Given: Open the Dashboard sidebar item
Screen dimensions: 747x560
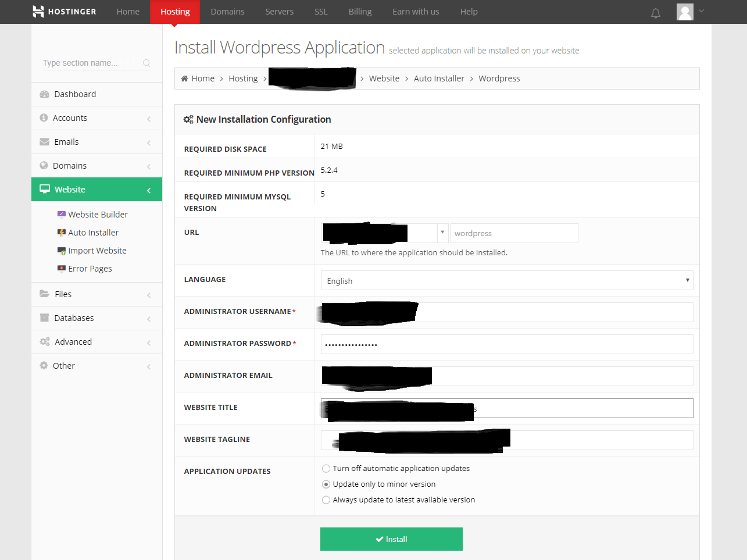Looking at the screenshot, I should coord(96,94).
